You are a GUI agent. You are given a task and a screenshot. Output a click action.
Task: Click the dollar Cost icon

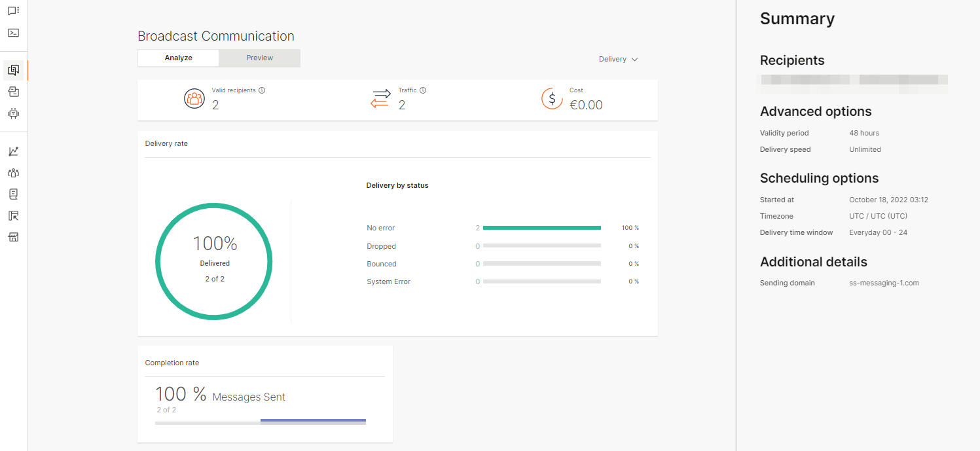click(x=552, y=99)
